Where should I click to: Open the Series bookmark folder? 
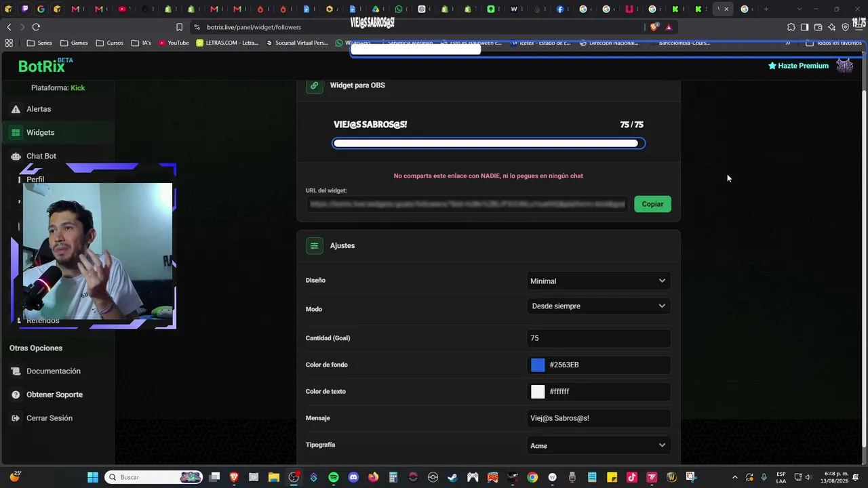click(x=39, y=43)
